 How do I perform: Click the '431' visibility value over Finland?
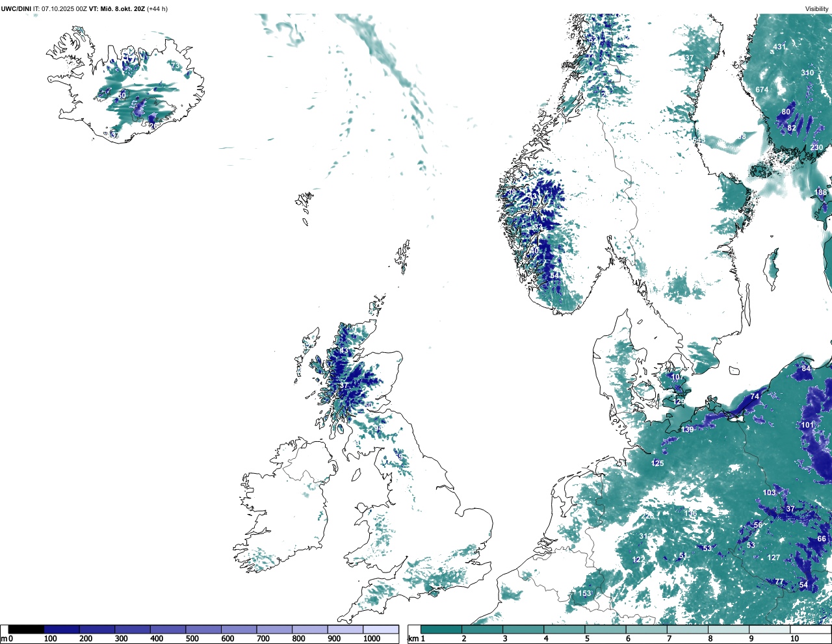[x=779, y=47]
